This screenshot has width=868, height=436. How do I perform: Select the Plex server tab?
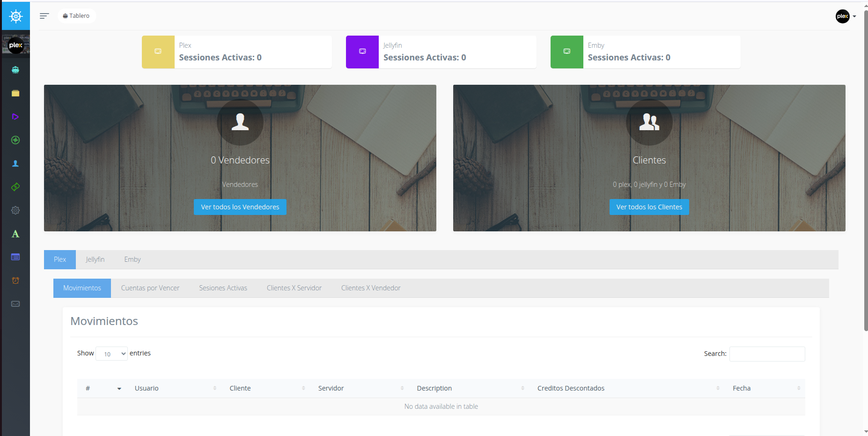(x=60, y=259)
